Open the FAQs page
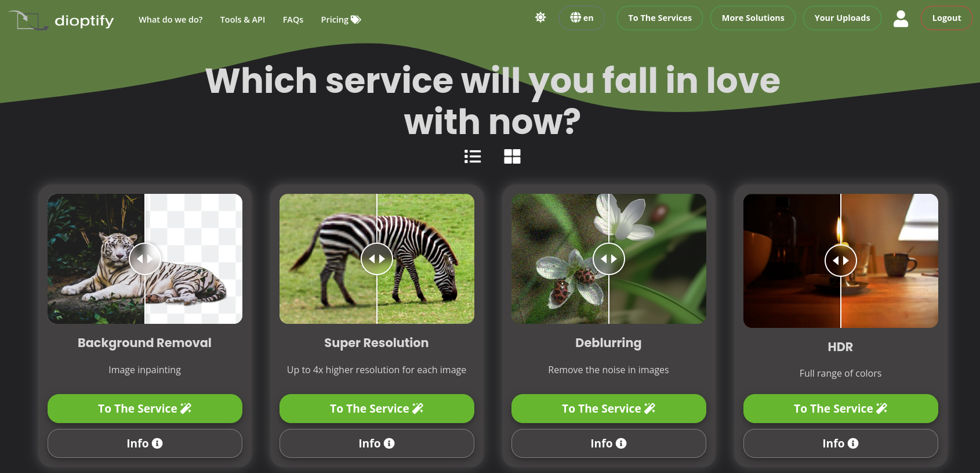 [293, 20]
